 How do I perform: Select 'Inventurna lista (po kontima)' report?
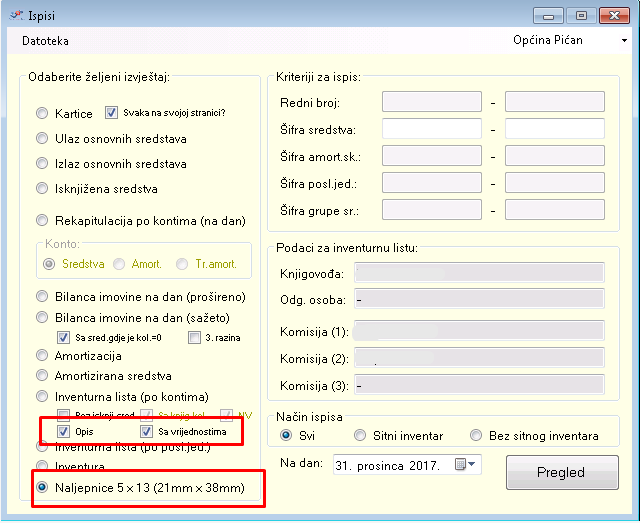43,397
